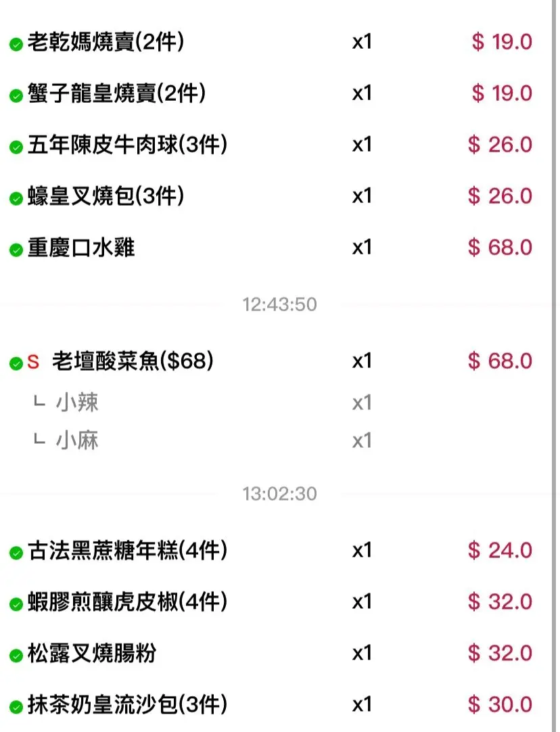Open the 重慶口水雞 order item

[81, 248]
